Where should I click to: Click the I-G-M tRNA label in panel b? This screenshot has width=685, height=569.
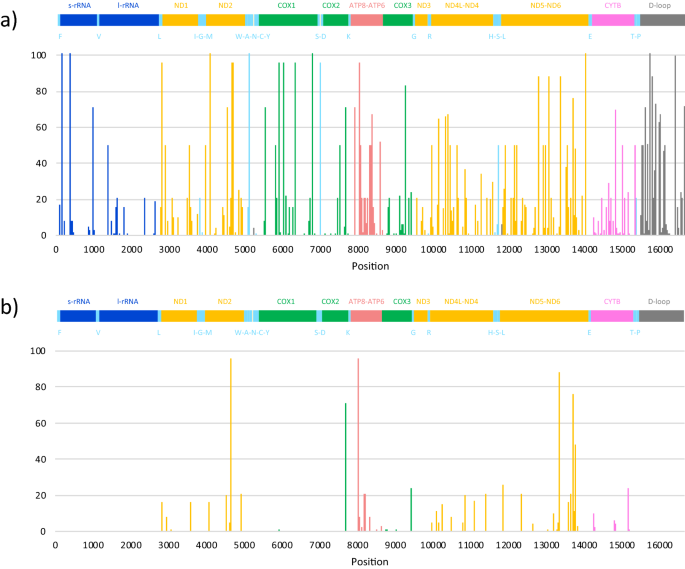pos(203,331)
